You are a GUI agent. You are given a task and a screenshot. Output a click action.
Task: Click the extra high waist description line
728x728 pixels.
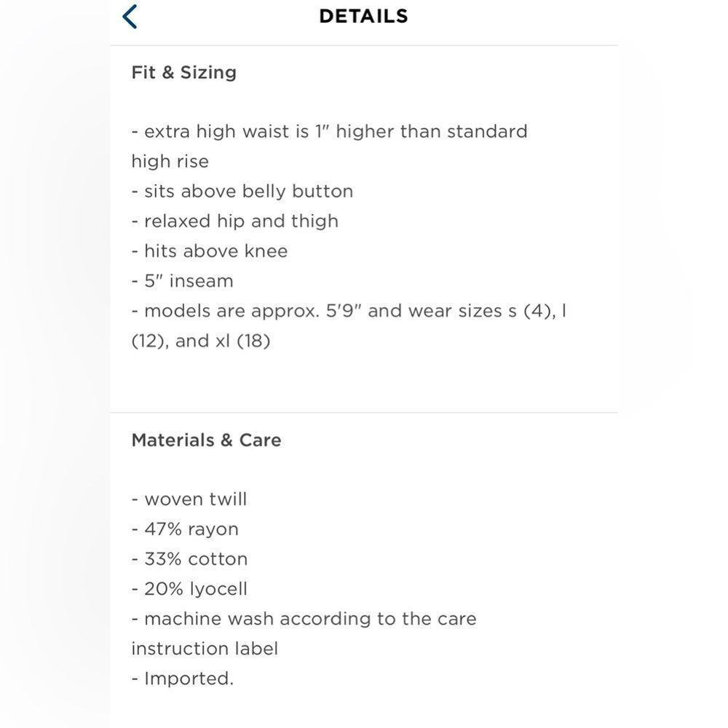pyautogui.click(x=329, y=131)
